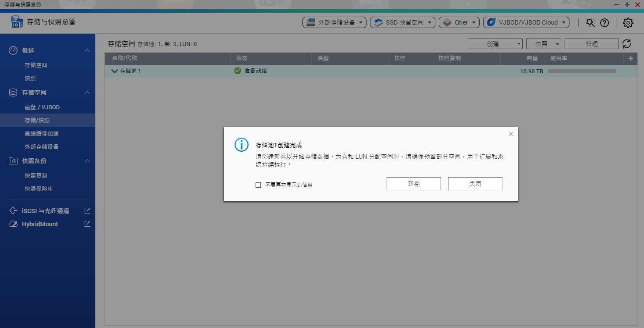Refresh the storage space list
This screenshot has height=328, width=644.
tap(626, 43)
